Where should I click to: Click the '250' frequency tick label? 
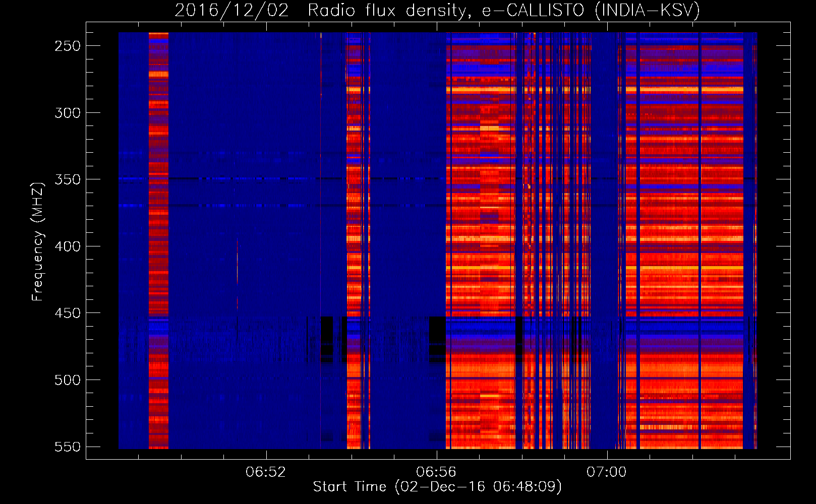point(68,46)
